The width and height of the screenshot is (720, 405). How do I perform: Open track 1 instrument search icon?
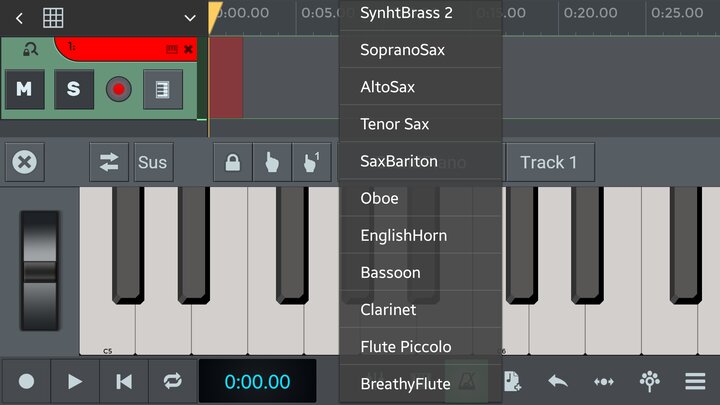click(30, 49)
